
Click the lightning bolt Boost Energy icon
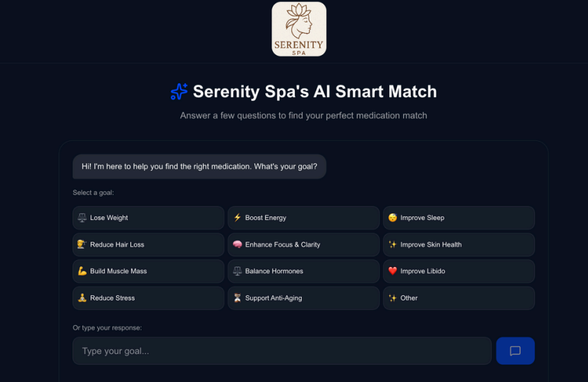tap(238, 218)
